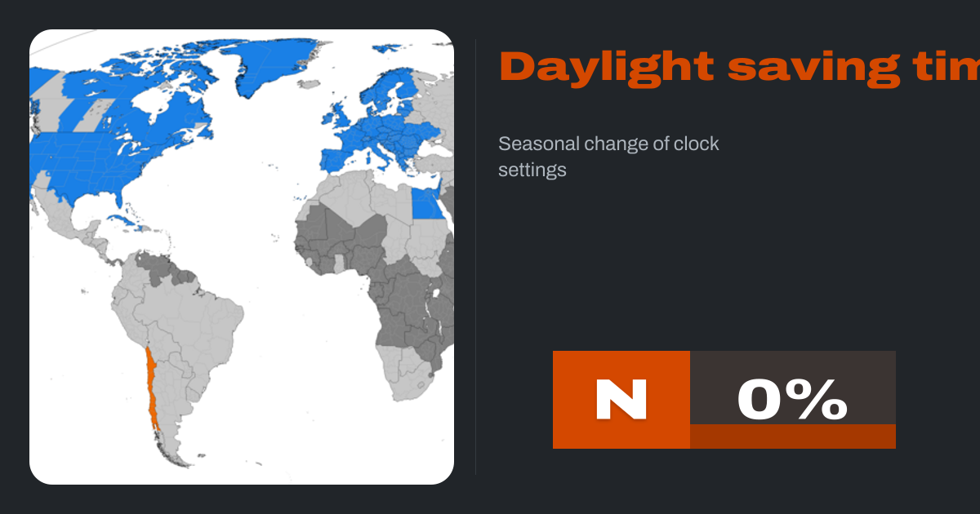Click the 0% score box
The height and width of the screenshot is (514, 980).
point(792,388)
